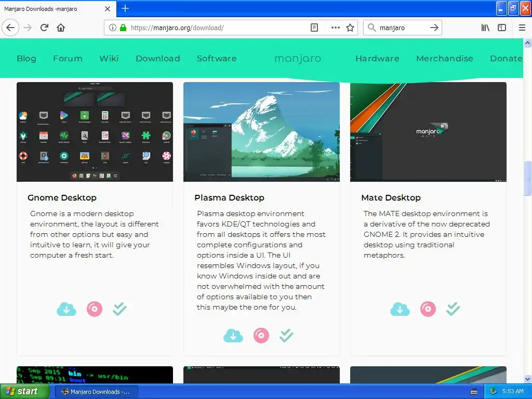Click Manjaro Downloads taskbar button
The width and height of the screenshot is (532, 399).
[x=96, y=392]
